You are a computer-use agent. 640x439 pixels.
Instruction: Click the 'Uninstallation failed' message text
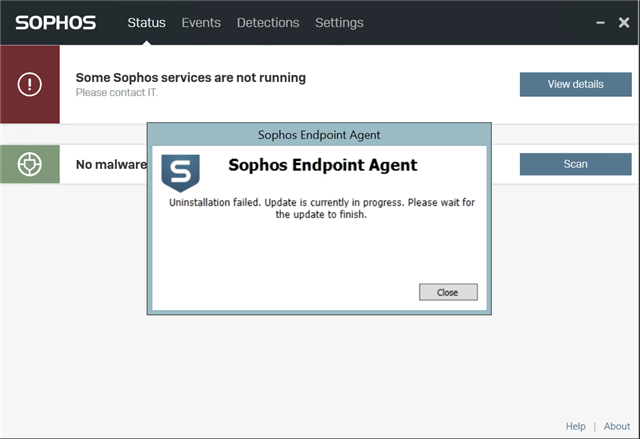[x=322, y=208]
